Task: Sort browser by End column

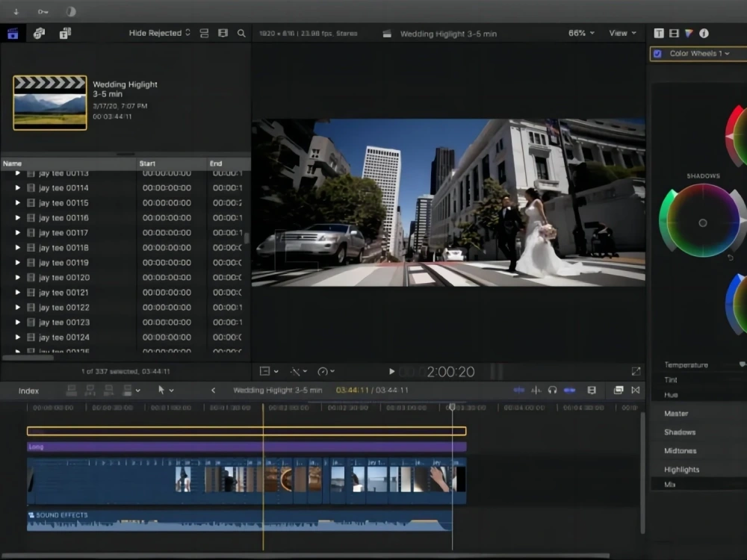Action: tap(229, 164)
